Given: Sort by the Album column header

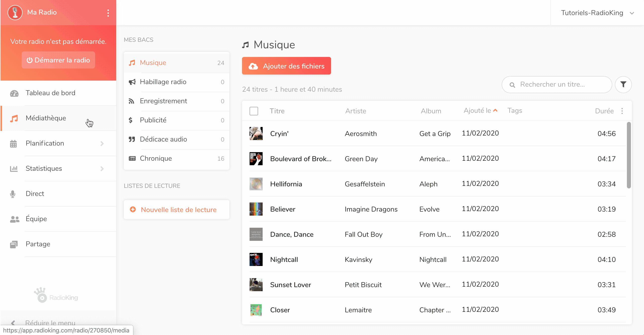Looking at the screenshot, I should point(431,111).
